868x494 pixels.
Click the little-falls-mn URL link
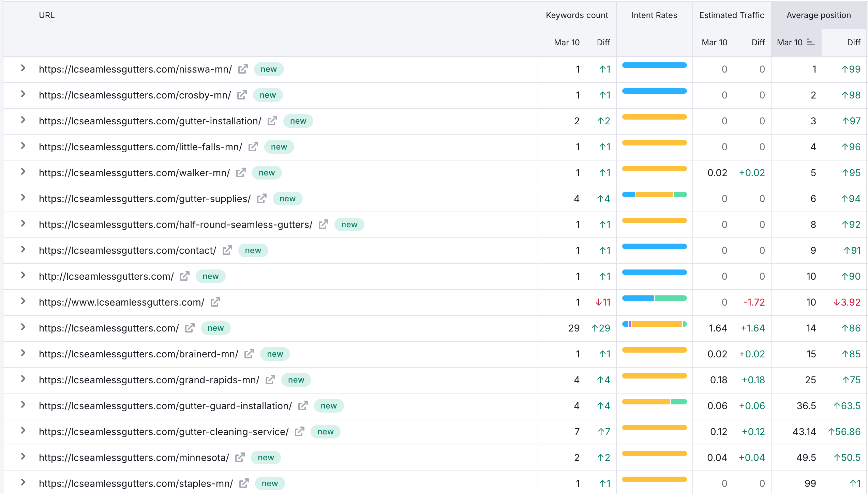pos(140,147)
